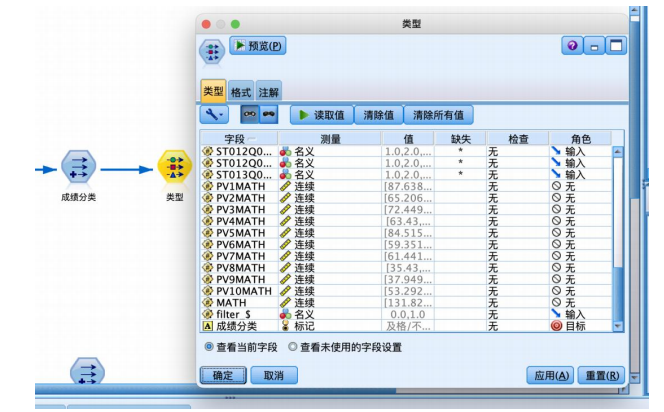
Task: Open the help question mark button
Action: [572, 45]
